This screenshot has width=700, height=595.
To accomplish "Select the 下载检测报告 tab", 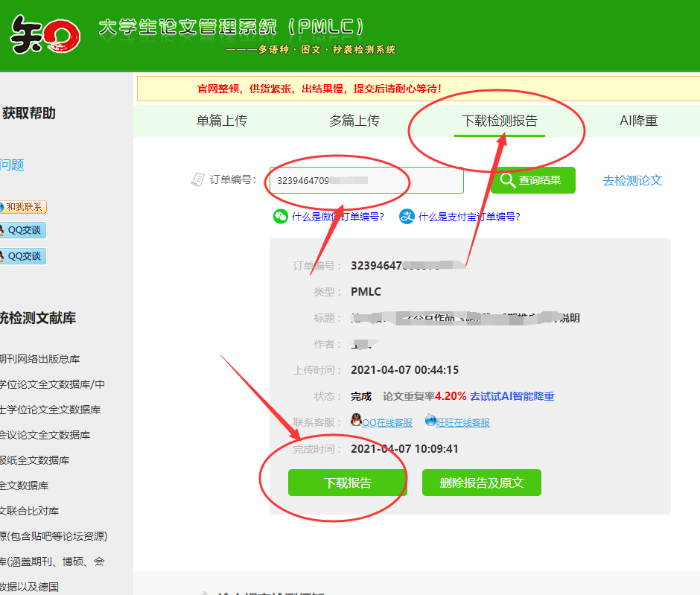I will [x=500, y=121].
